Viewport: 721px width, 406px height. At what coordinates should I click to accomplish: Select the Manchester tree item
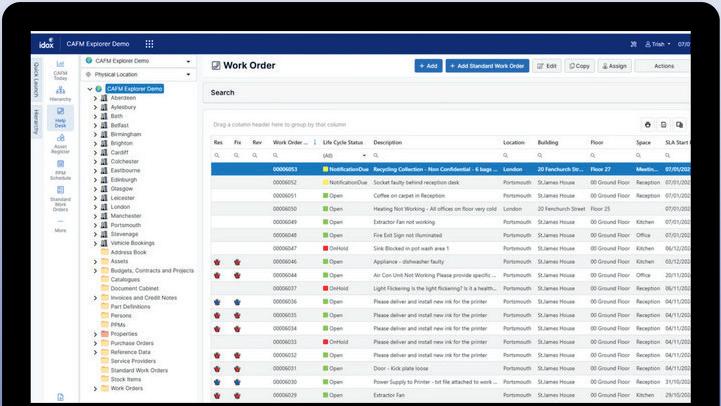[126, 216]
